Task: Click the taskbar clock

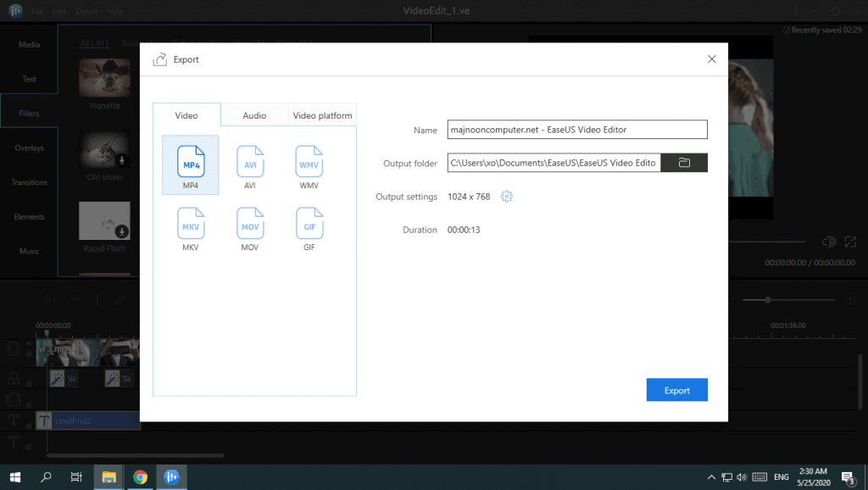Action: pyautogui.click(x=813, y=477)
